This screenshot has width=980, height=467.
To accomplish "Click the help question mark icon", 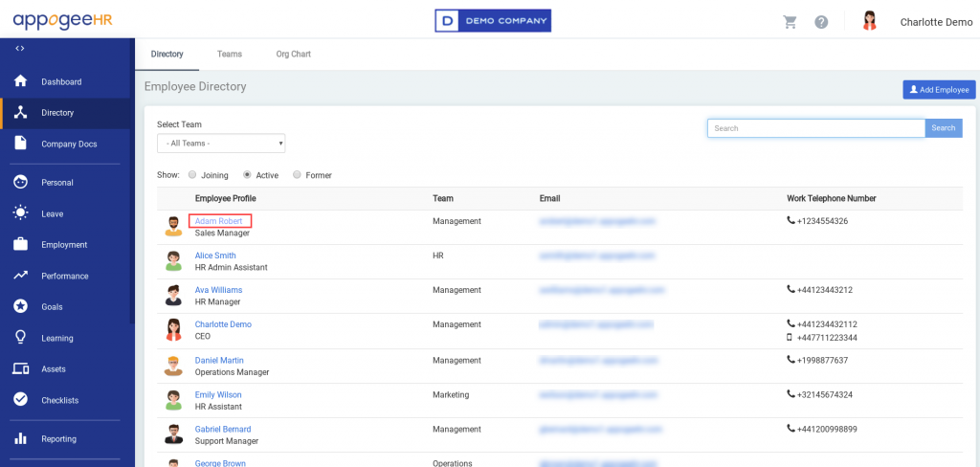I will click(821, 22).
